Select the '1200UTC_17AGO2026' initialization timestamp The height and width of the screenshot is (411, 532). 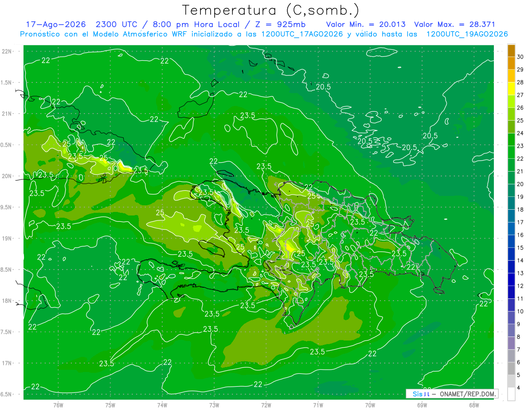click(301, 34)
